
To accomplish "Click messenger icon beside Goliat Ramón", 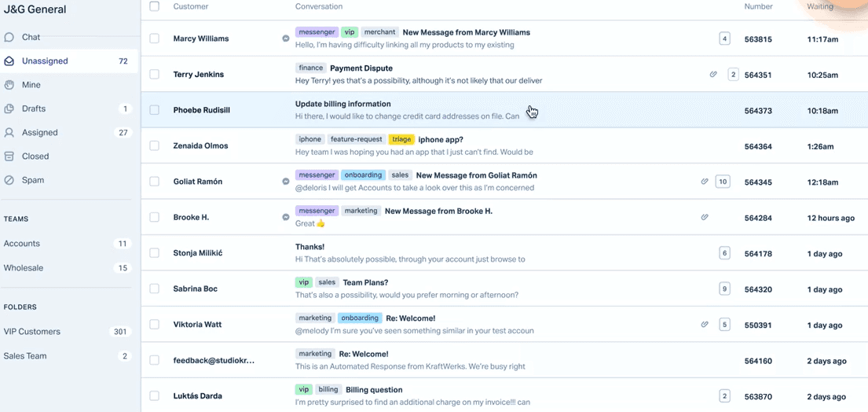I will pos(286,182).
